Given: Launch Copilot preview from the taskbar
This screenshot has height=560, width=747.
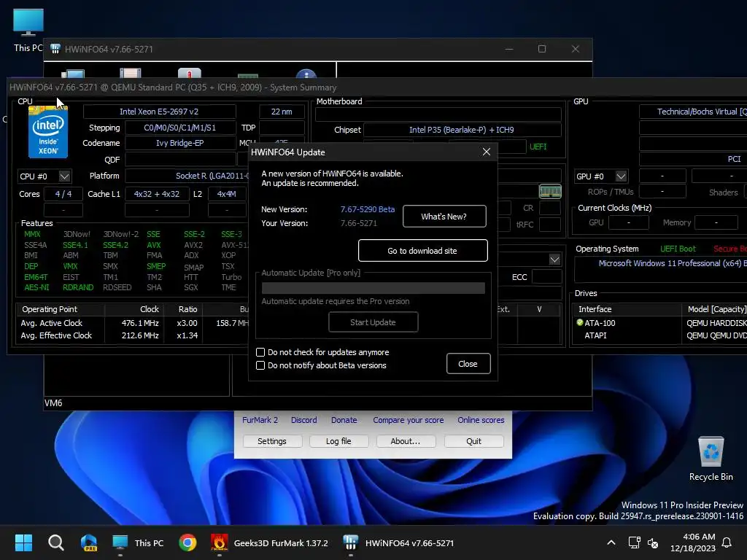Looking at the screenshot, I should (88, 542).
